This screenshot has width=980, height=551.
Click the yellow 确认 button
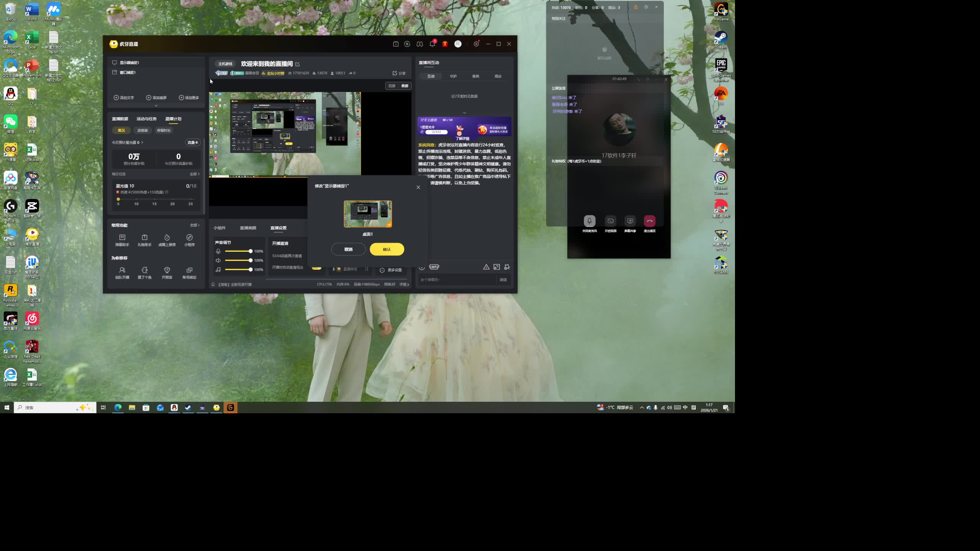(x=387, y=249)
